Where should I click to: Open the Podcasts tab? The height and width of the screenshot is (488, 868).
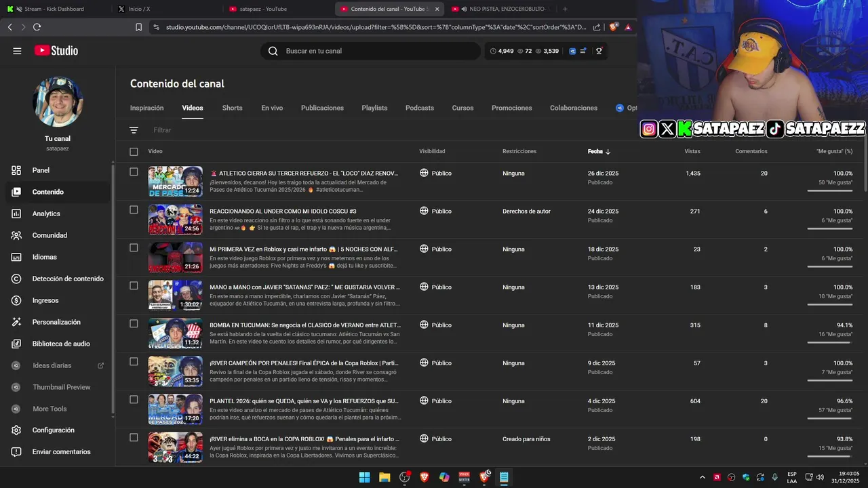420,108
